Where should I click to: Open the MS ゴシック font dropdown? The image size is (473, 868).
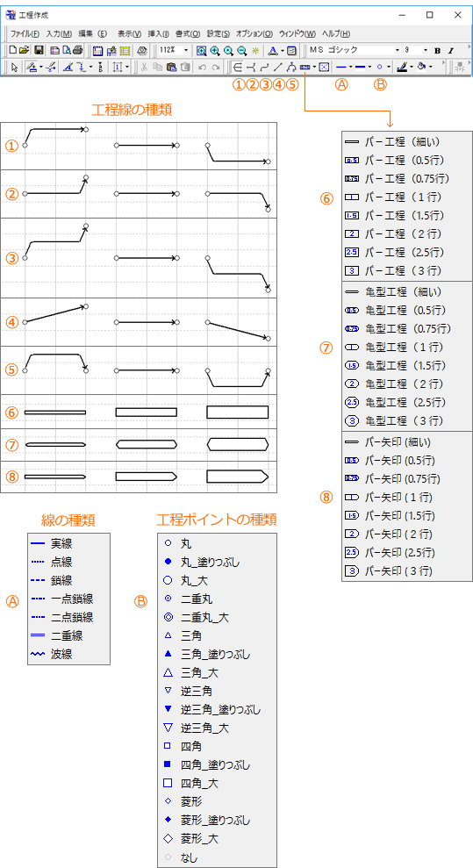tap(398, 50)
